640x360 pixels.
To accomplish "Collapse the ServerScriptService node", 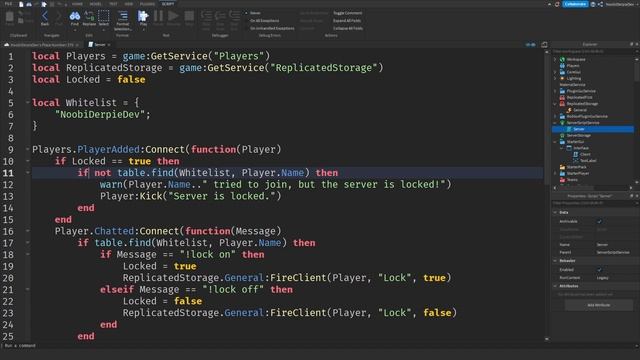I will click(555, 123).
